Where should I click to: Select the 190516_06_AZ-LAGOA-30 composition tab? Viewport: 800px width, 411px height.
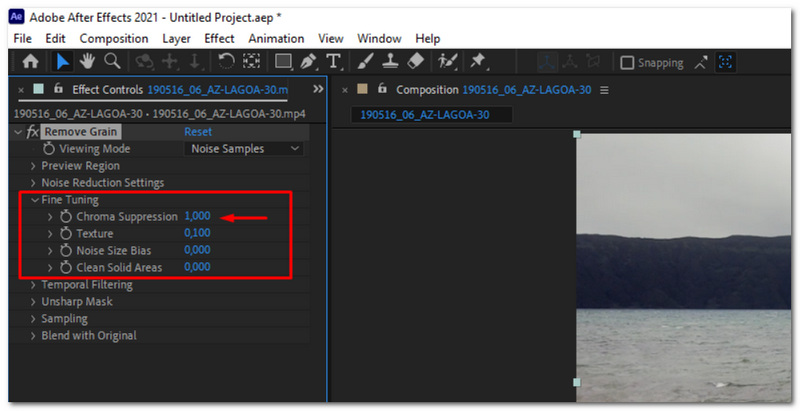432,115
